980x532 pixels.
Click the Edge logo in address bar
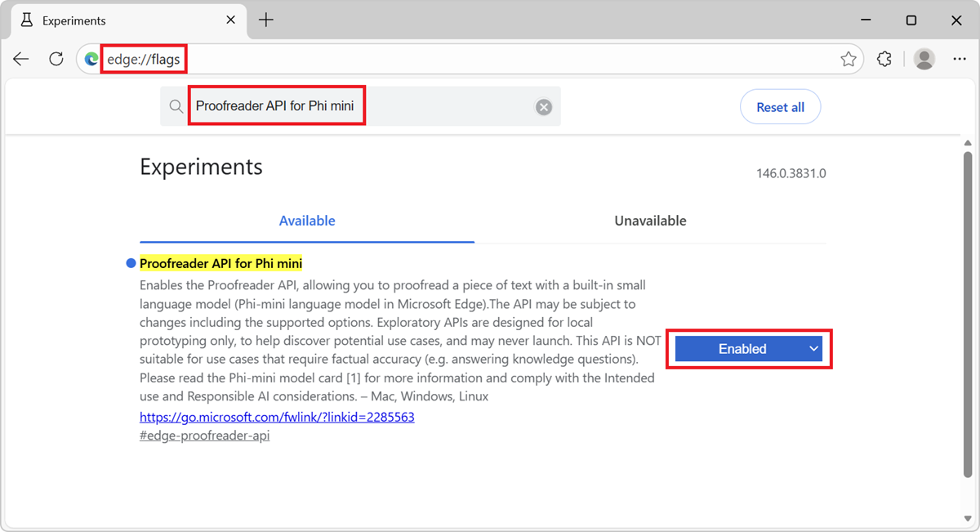pyautogui.click(x=91, y=59)
